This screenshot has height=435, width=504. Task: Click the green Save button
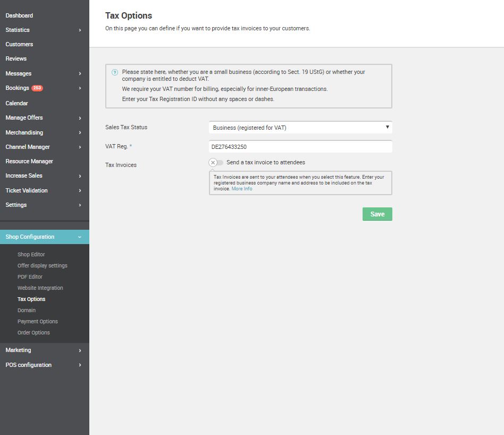[x=377, y=214]
